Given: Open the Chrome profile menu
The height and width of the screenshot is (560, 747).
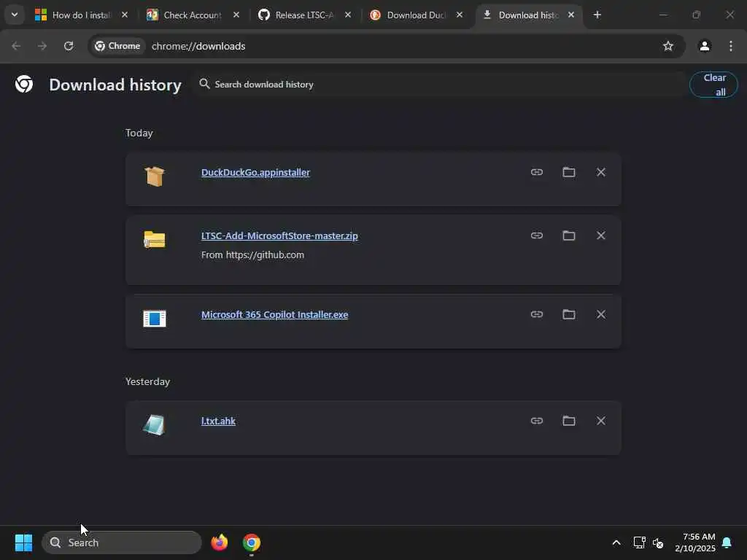Looking at the screenshot, I should coord(705,46).
